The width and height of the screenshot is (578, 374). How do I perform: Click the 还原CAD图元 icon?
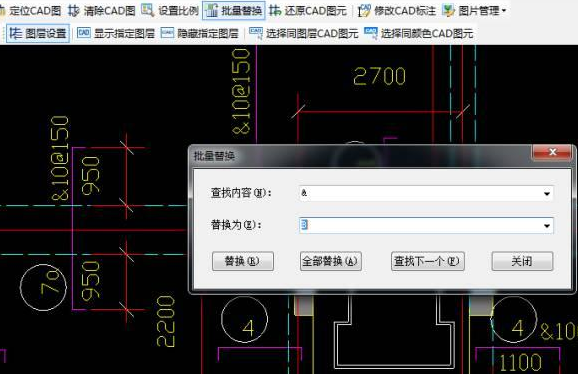[275, 11]
